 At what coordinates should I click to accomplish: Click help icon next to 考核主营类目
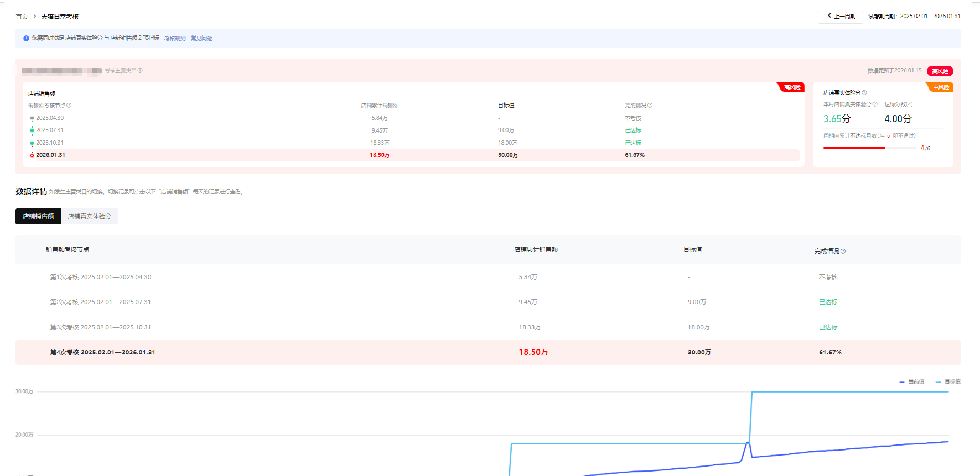[x=141, y=71]
